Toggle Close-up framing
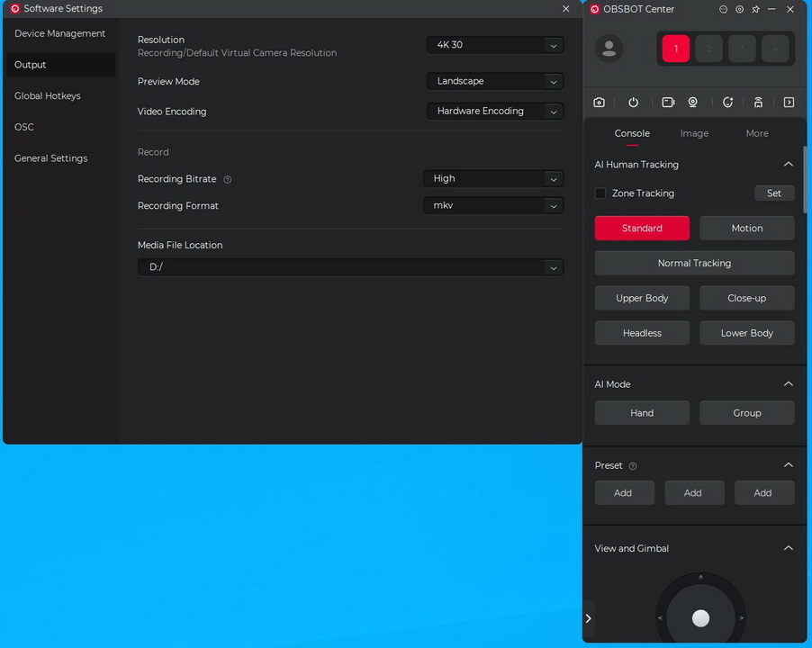Screen dimensions: 812x648 point(747,298)
